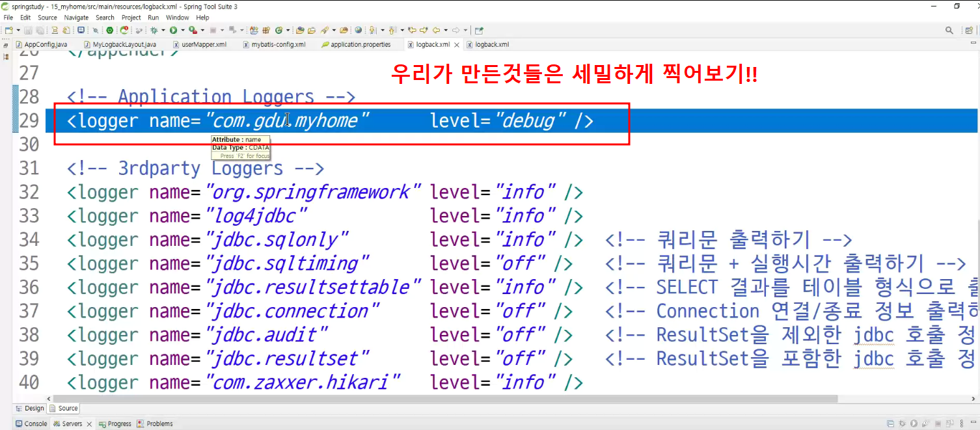Open the Console view tab
Screen dimensions: 980x430
pyautogui.click(x=31, y=423)
